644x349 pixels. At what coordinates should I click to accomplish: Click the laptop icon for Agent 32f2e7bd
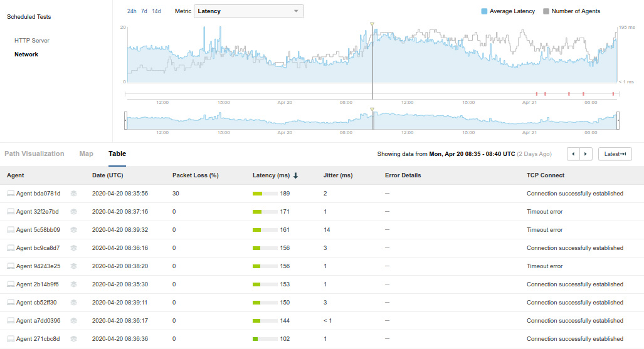click(11, 212)
